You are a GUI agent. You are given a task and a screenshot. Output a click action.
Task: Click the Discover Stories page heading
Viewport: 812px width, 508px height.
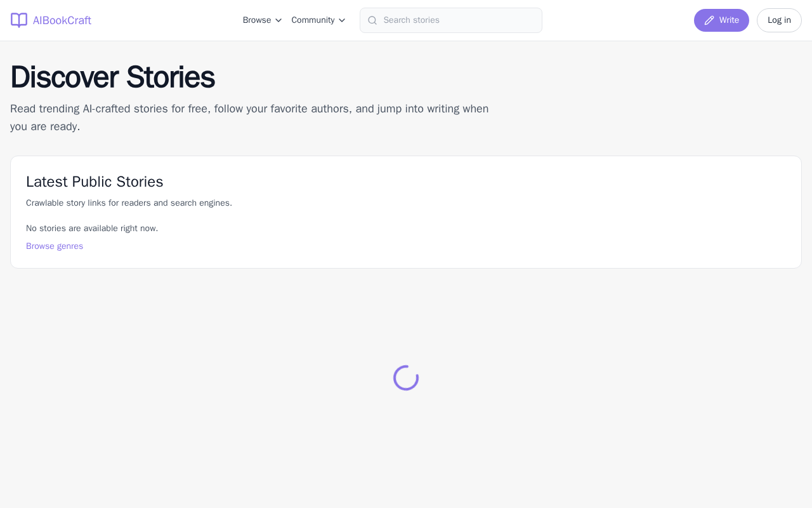112,77
